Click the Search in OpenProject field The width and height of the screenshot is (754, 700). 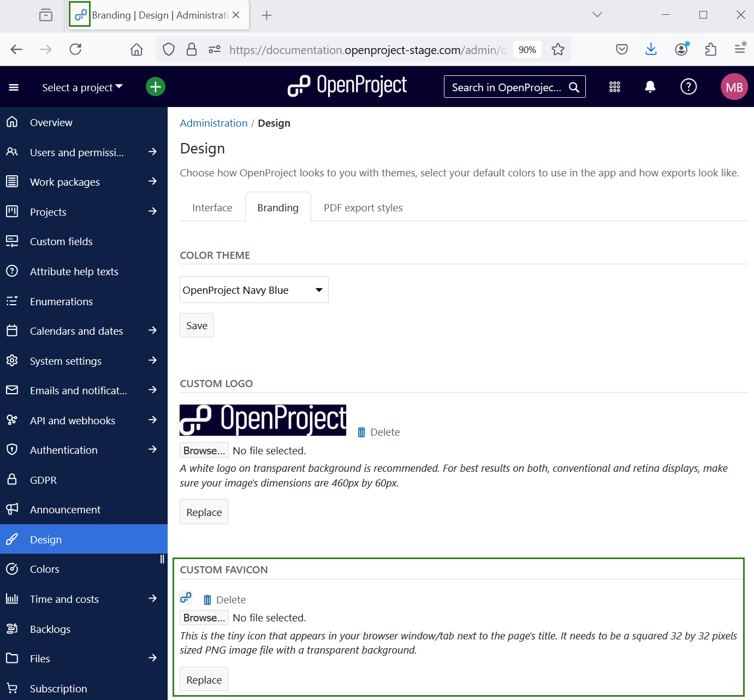(507, 87)
